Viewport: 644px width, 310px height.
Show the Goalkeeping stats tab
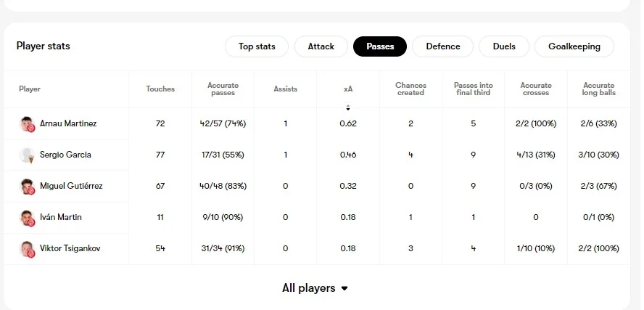574,46
